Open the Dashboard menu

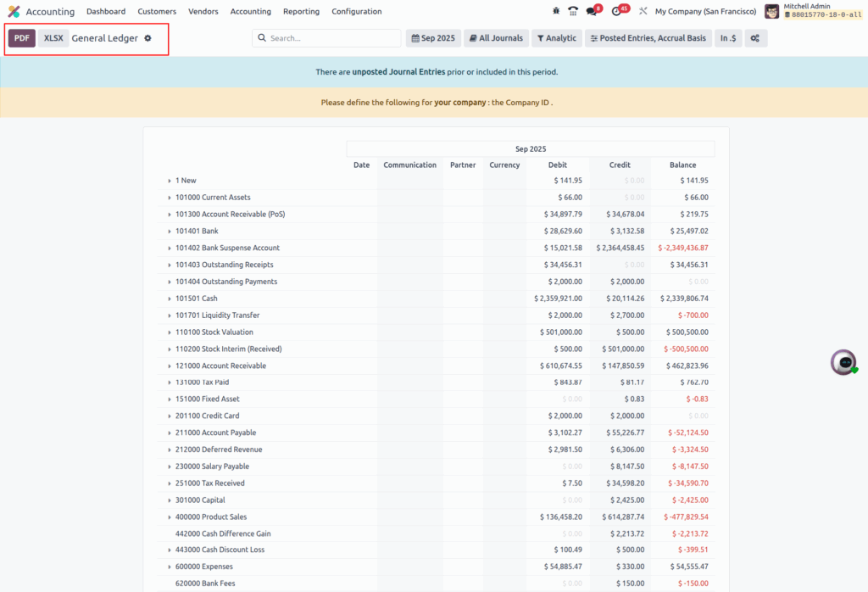coord(106,11)
